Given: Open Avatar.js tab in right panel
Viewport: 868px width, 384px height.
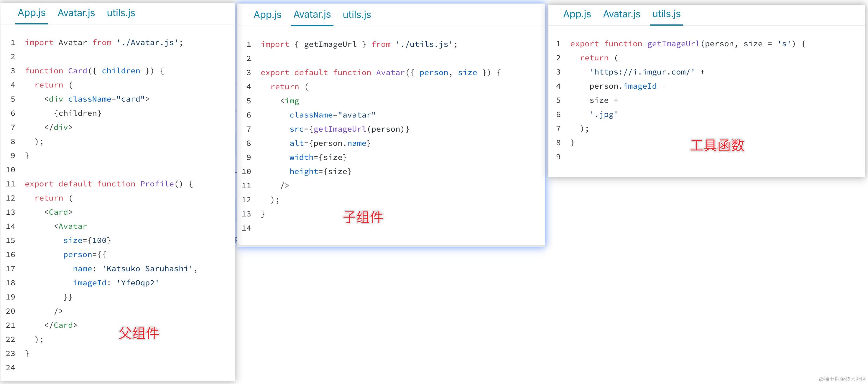Looking at the screenshot, I should point(622,14).
